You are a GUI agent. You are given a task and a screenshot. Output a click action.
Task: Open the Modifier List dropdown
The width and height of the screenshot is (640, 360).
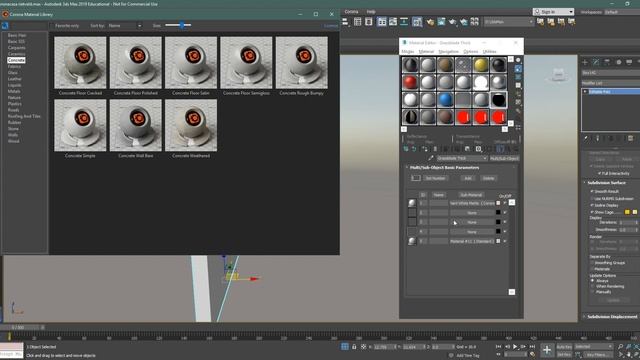(611, 83)
